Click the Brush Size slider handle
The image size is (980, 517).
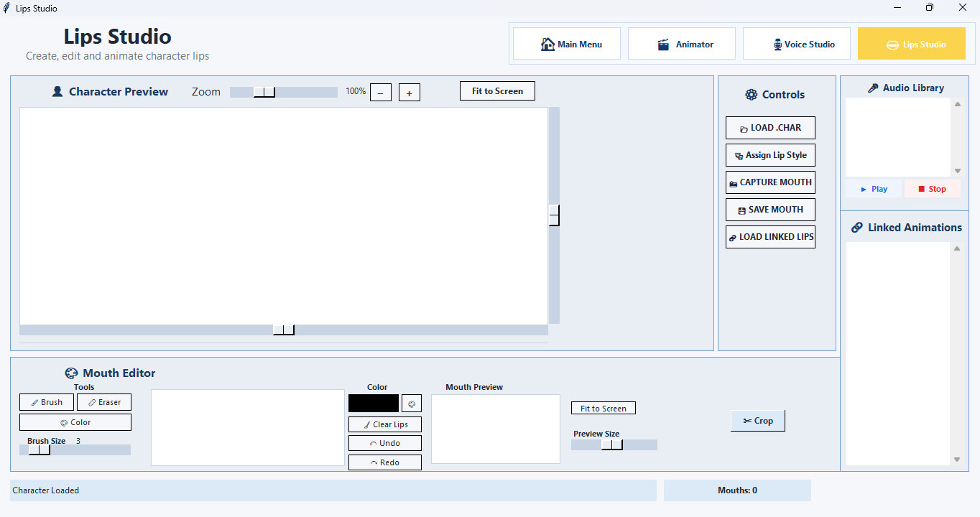(x=40, y=450)
